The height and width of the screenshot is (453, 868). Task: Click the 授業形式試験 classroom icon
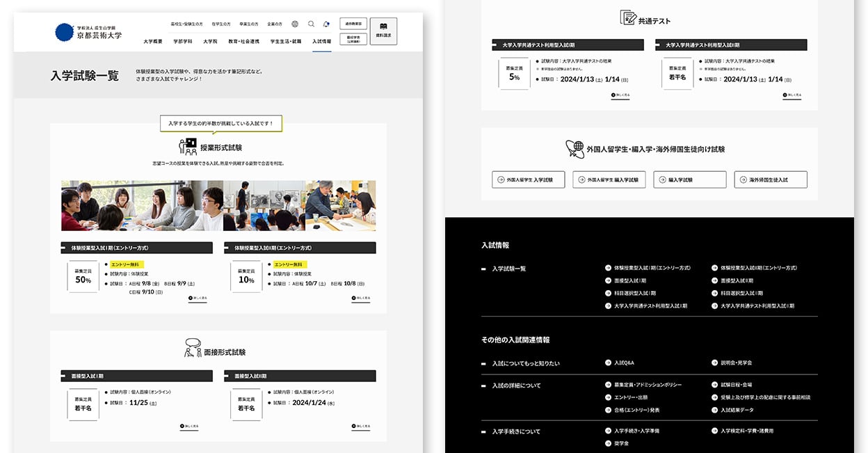(x=188, y=147)
